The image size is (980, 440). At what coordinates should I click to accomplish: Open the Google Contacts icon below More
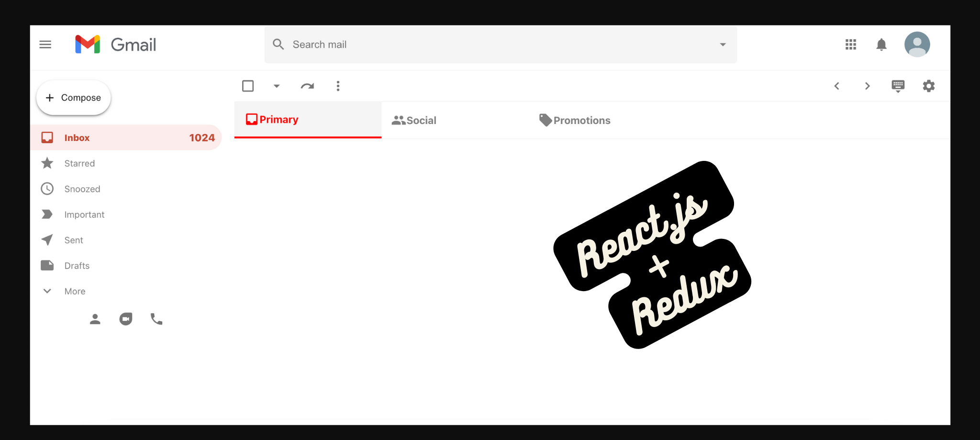point(95,319)
